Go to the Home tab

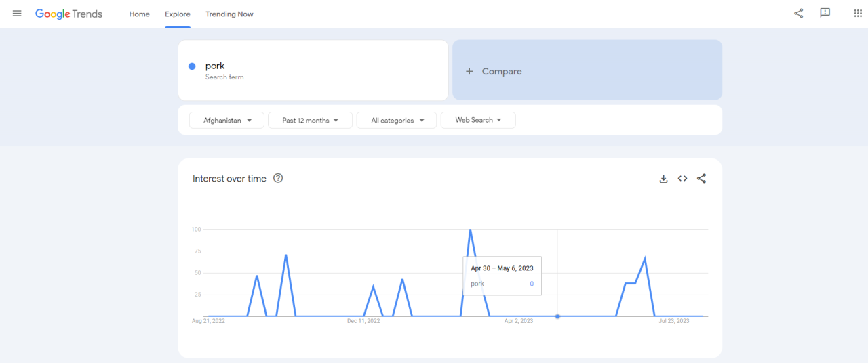tap(139, 14)
